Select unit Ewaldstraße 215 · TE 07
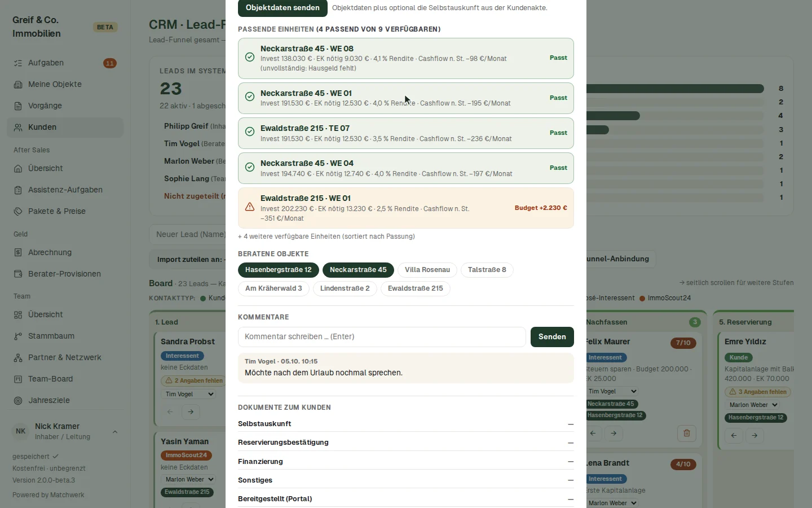 (x=406, y=133)
